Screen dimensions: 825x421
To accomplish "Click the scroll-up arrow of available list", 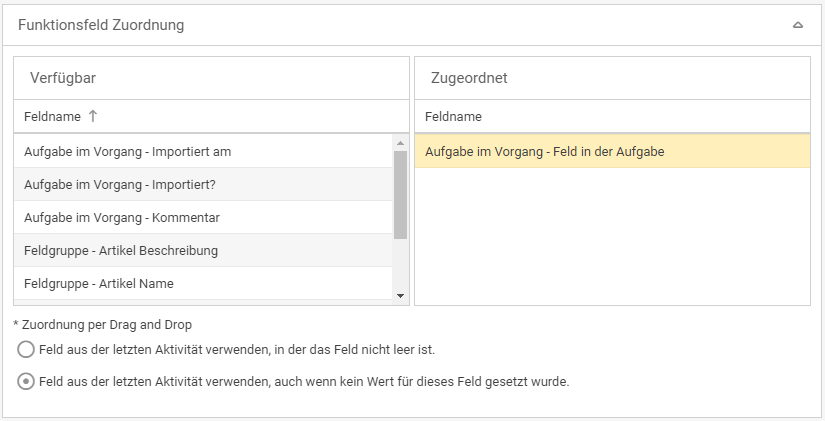I will [x=400, y=142].
